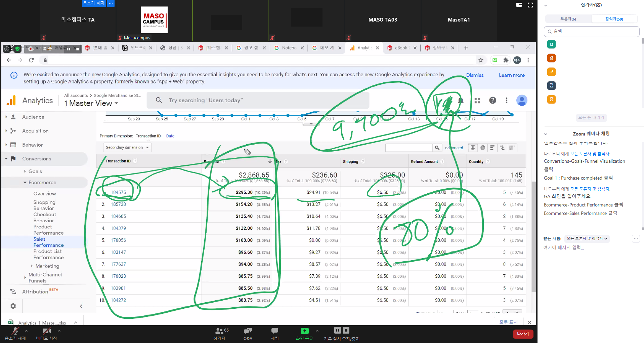Dismiss the new Google Analytics announcement
The image size is (644, 343).
[475, 75]
